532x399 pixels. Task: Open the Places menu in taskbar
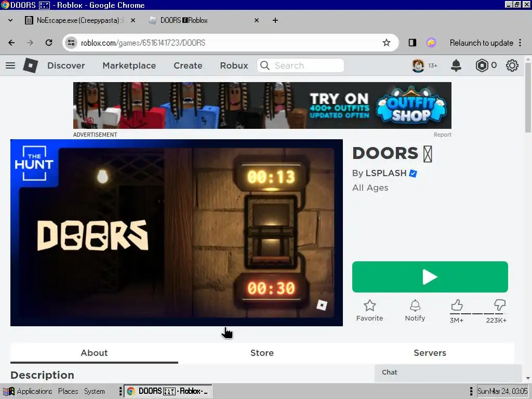point(68,391)
